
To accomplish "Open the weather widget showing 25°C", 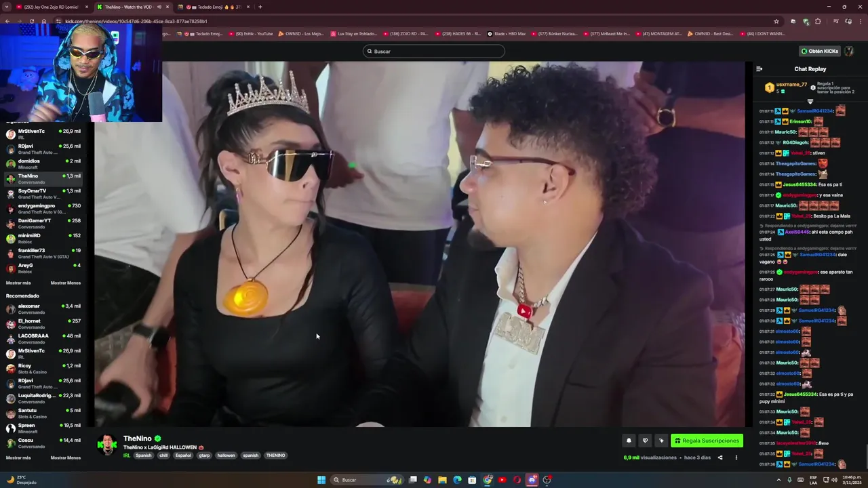I will (x=21, y=480).
